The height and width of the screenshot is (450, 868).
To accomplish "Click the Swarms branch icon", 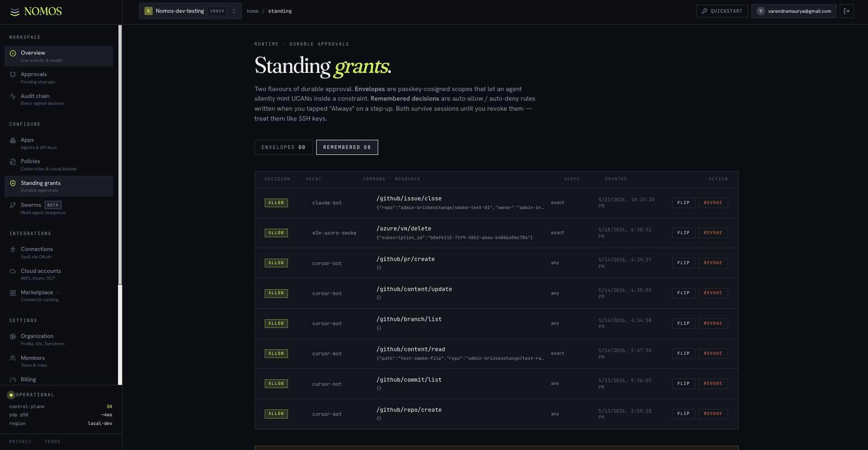I will [13, 205].
